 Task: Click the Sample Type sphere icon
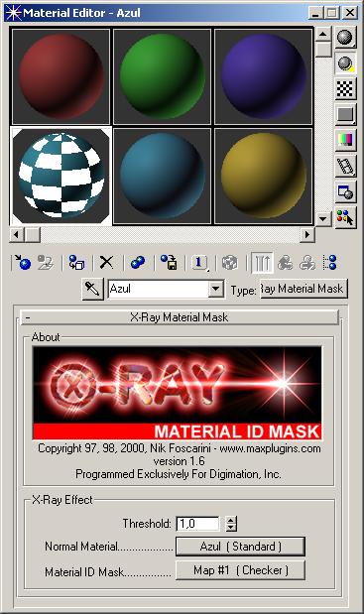pos(345,38)
